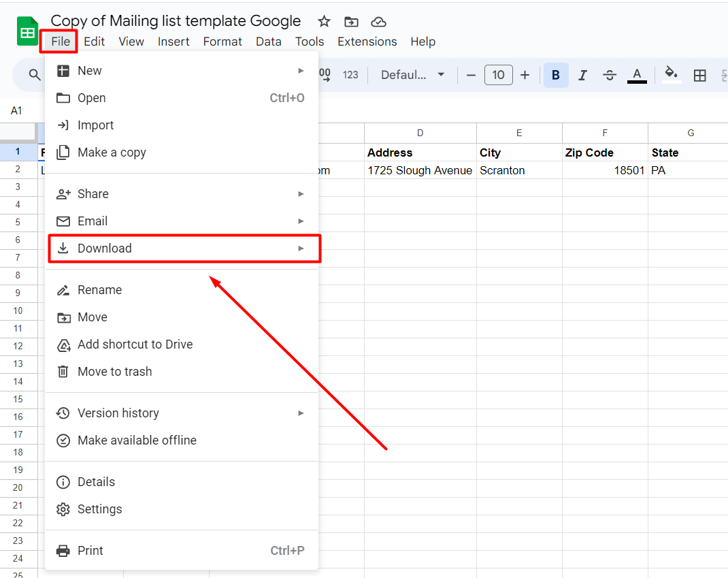Expand the Share submenu arrow
Screen dimensions: 728x578
(301, 194)
